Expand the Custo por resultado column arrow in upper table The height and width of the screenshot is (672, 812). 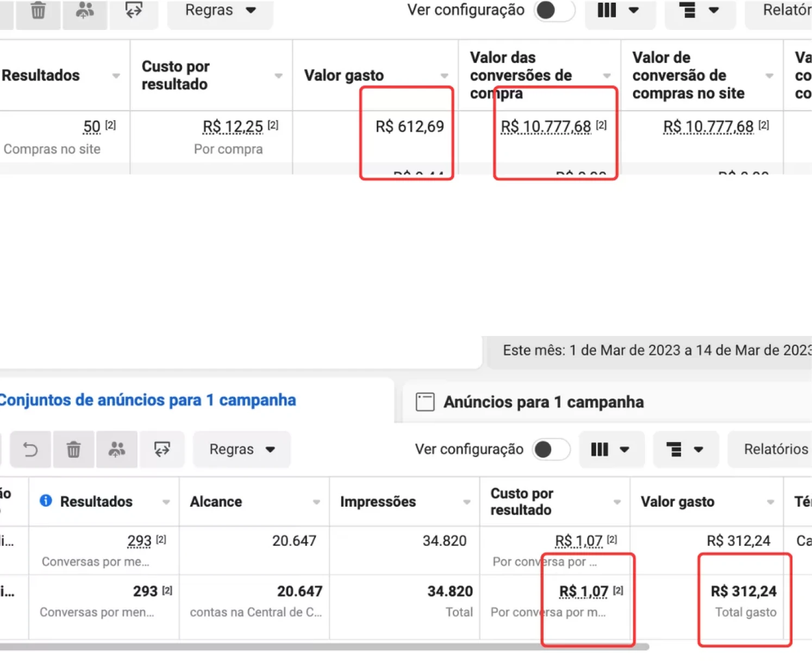click(278, 76)
